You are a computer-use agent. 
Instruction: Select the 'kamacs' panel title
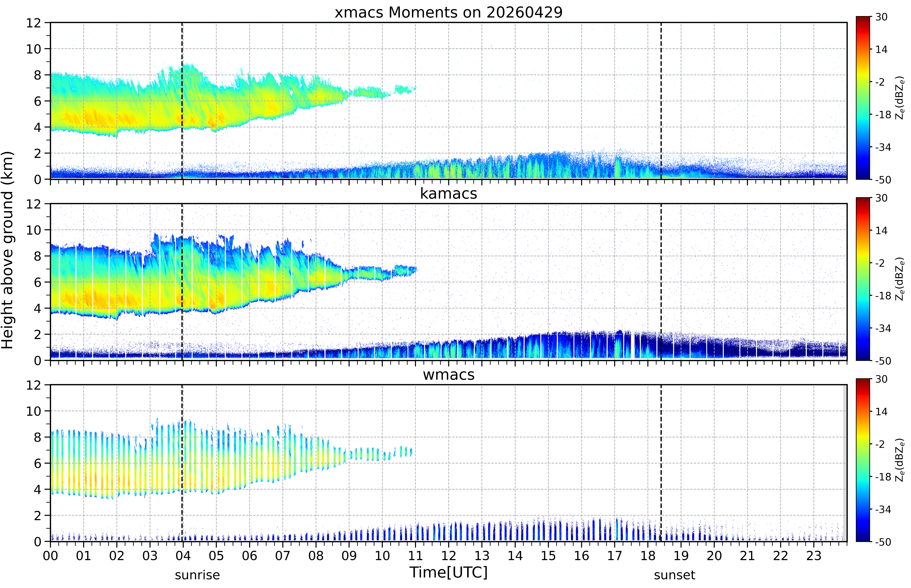448,194
